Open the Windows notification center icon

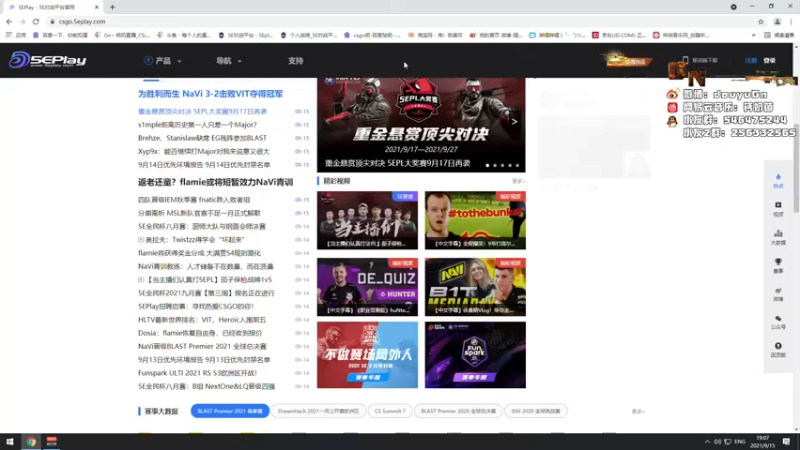787,441
